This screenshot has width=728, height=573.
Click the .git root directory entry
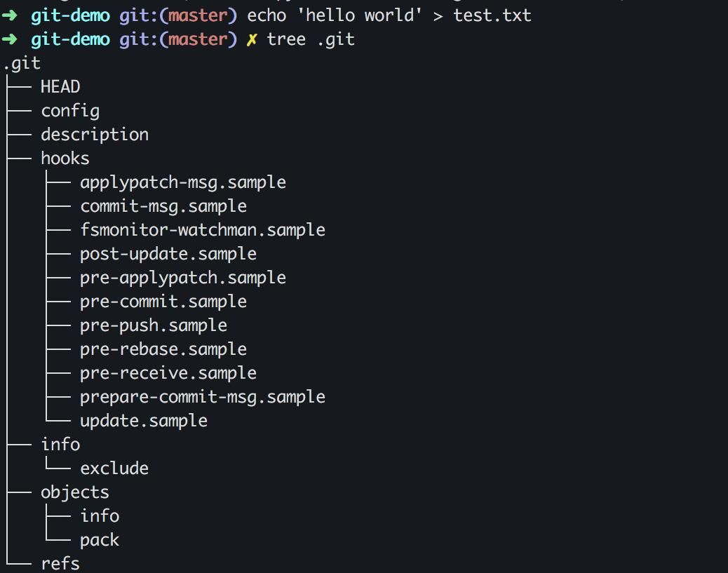pos(22,63)
